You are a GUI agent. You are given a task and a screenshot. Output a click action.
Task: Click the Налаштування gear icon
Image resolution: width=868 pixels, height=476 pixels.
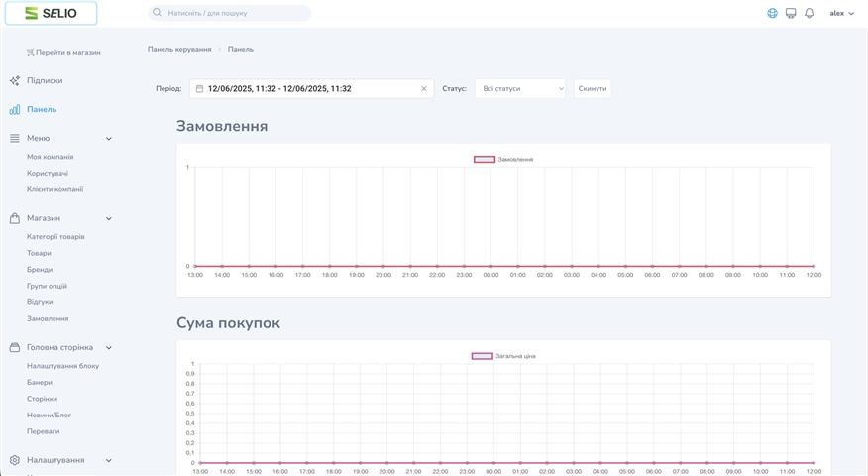(x=14, y=460)
